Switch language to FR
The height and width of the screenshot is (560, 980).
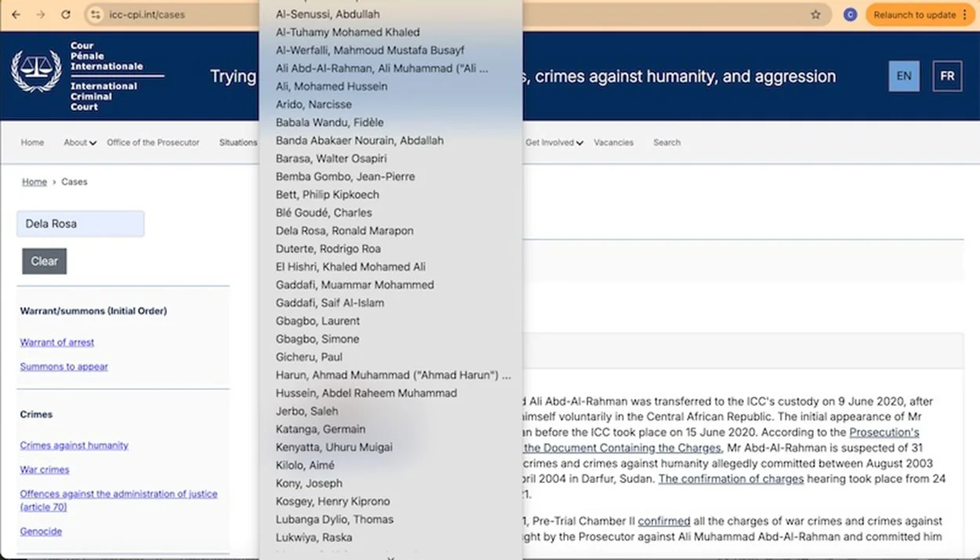tap(947, 76)
